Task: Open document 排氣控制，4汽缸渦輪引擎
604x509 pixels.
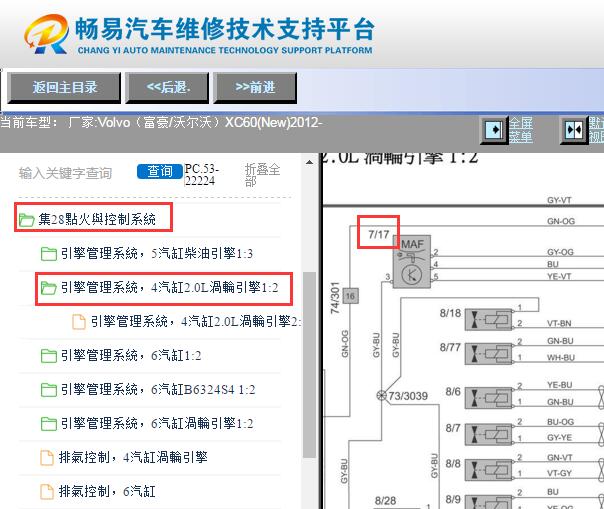Action: pos(133,457)
